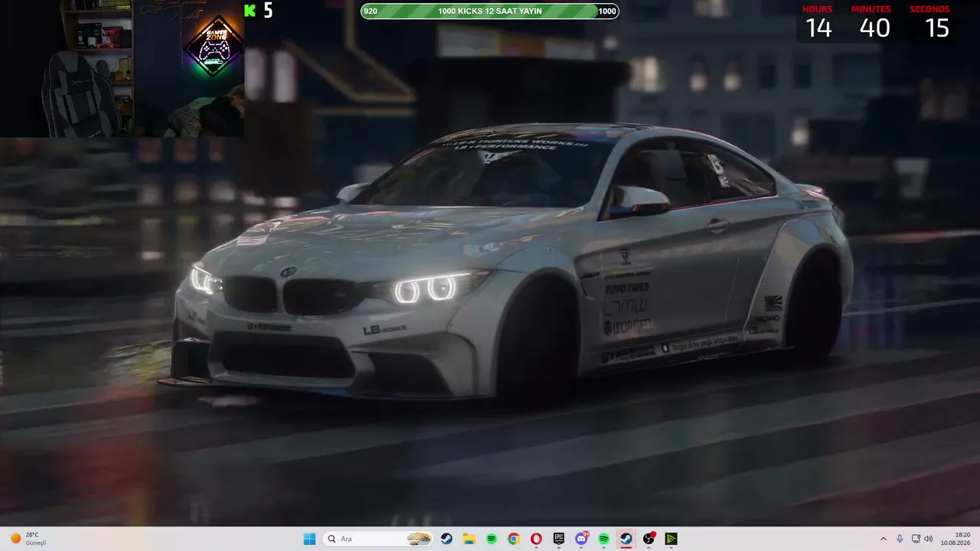Open the black-green app icon next to OBS
The width and height of the screenshot is (980, 551).
tap(671, 539)
